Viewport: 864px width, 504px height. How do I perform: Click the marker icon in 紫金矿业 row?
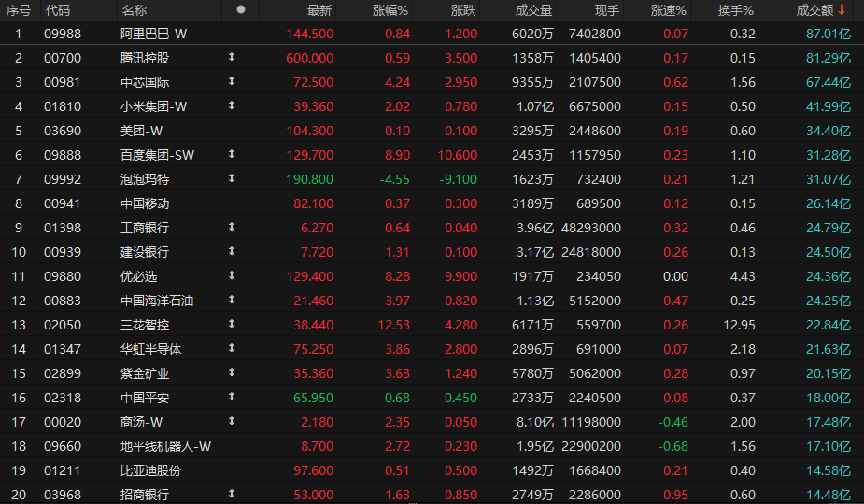tap(232, 371)
